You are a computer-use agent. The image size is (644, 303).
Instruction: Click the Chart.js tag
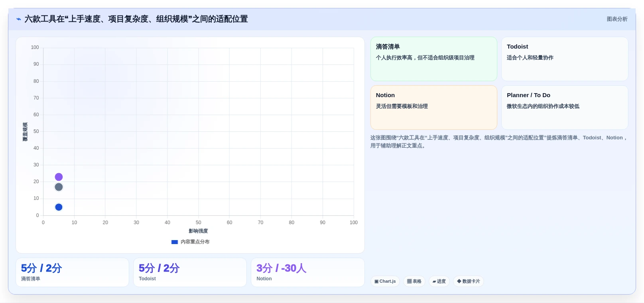385,281
